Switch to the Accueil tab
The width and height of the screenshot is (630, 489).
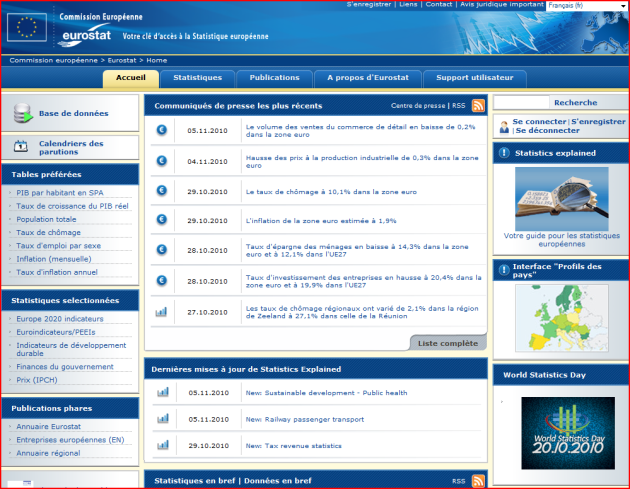point(131,78)
